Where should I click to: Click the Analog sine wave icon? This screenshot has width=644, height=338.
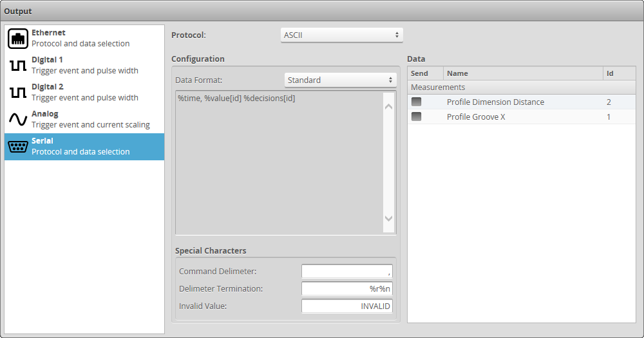[x=18, y=120]
